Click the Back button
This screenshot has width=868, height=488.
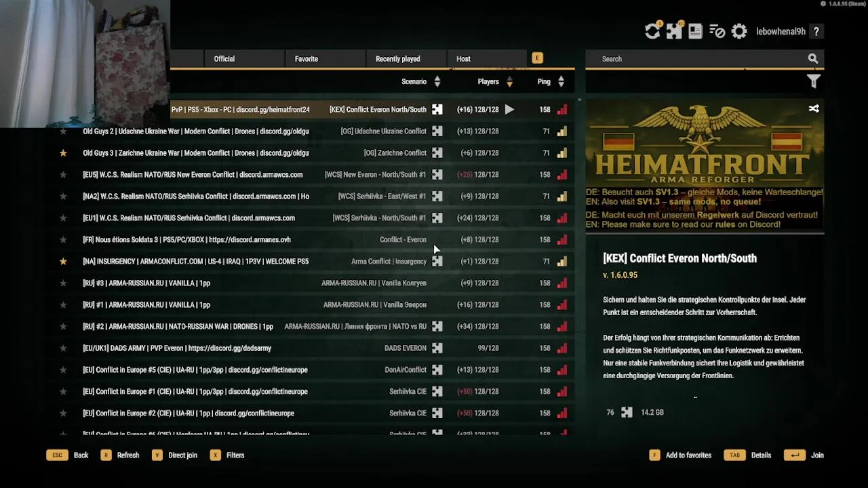pos(68,455)
